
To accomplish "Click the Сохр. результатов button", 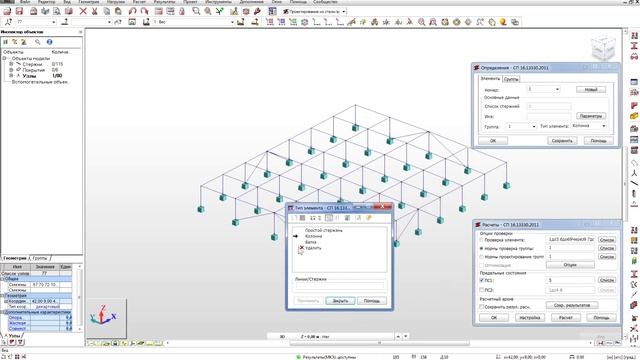I will 572,305.
